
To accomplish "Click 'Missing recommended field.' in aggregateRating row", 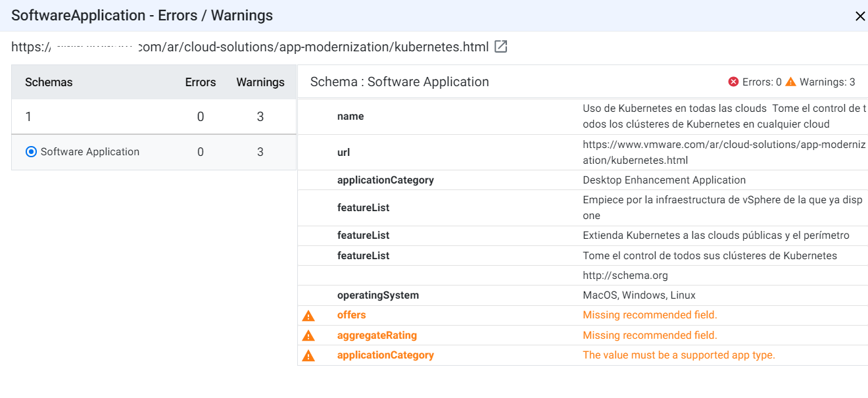I will point(650,336).
